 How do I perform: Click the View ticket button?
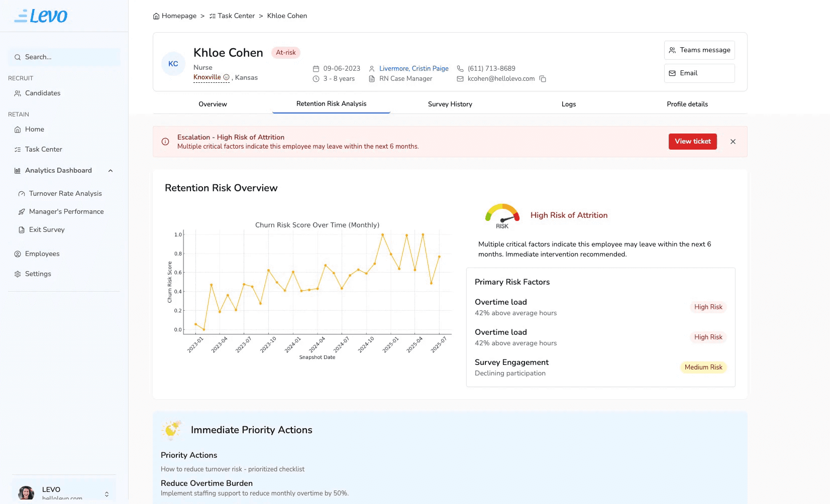[x=693, y=142]
